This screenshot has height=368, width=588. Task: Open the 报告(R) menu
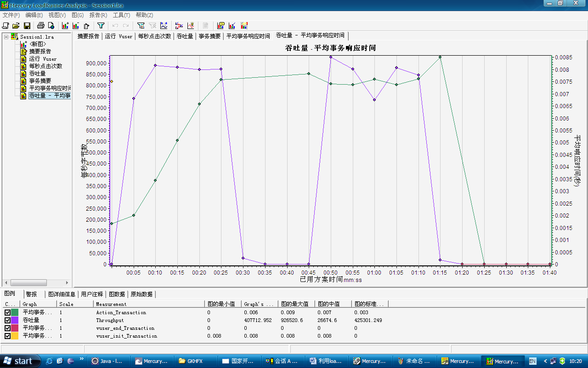98,15
